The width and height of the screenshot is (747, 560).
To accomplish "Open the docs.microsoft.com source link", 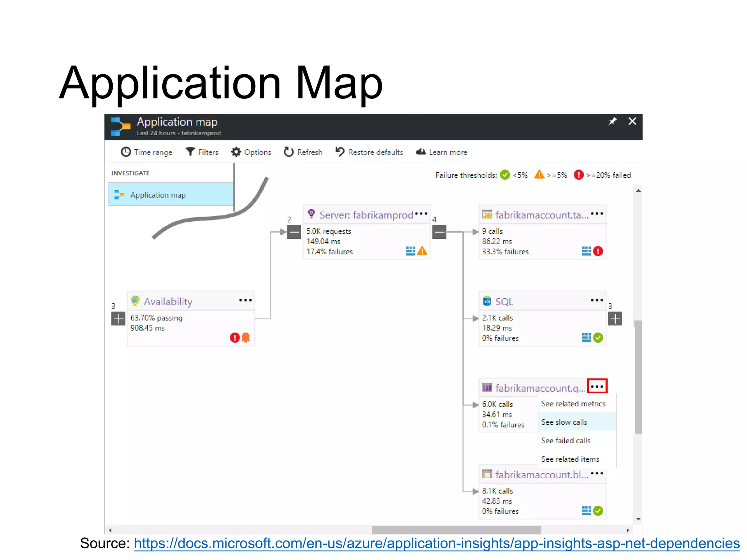I will coord(436,544).
